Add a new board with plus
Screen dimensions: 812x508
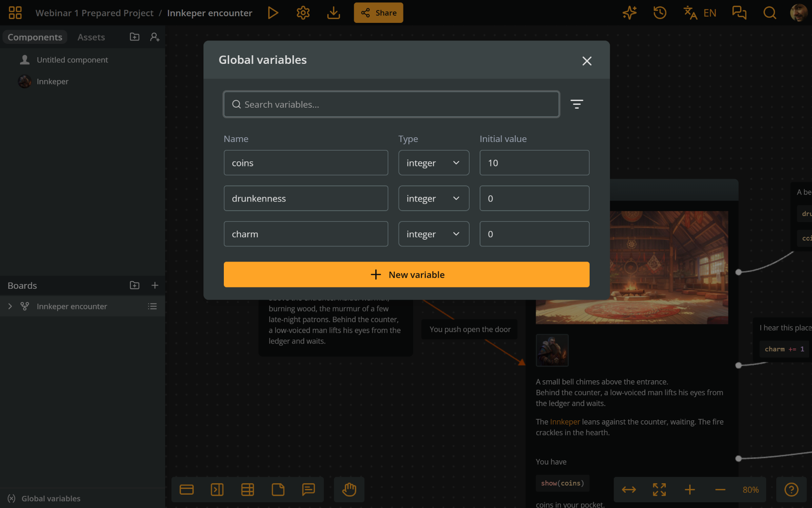pos(155,285)
